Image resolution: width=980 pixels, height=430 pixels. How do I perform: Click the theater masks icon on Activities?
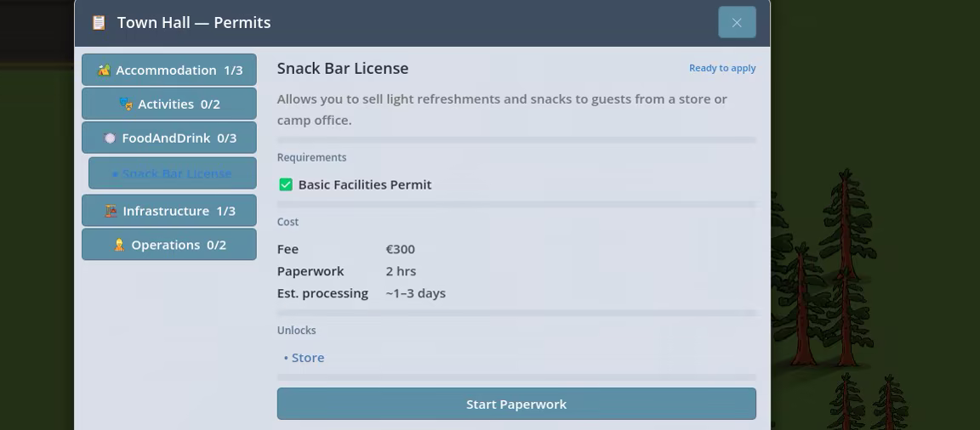[126, 104]
